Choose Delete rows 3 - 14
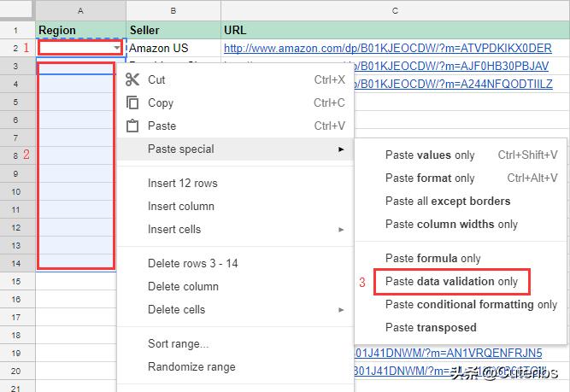Image resolution: width=570 pixels, height=392 pixels. click(x=236, y=263)
